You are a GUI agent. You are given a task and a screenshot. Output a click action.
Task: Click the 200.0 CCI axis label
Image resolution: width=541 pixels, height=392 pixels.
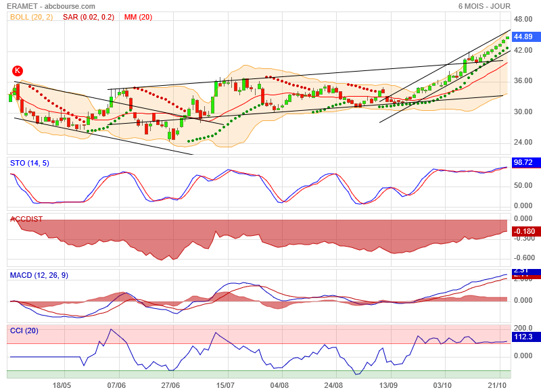tap(523, 328)
